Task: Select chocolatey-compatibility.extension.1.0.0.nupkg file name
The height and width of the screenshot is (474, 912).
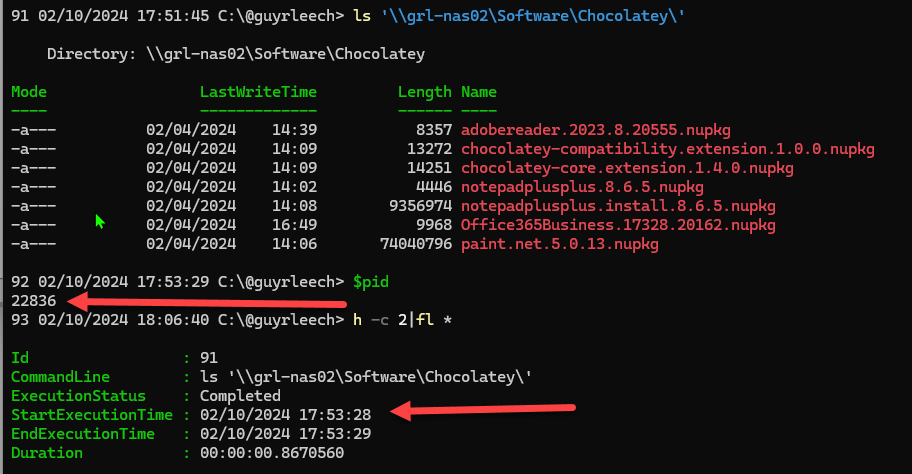Action: pos(668,149)
